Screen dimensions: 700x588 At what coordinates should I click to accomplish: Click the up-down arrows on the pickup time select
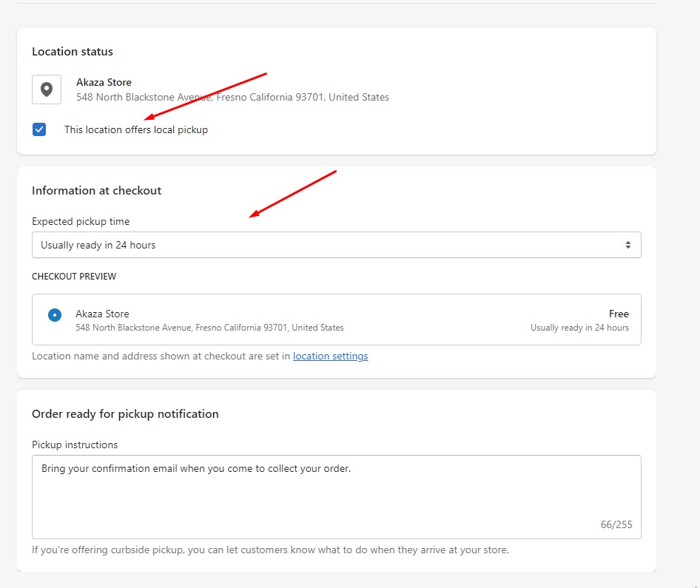click(x=627, y=245)
